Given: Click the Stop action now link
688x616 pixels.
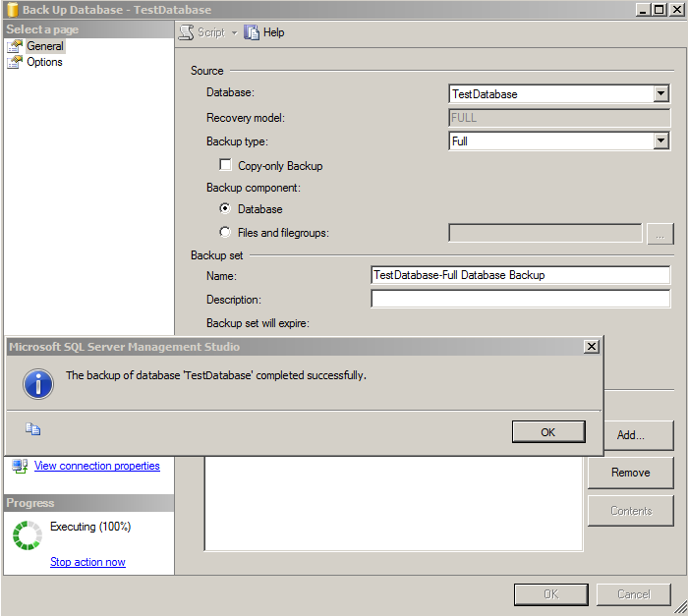Looking at the screenshot, I should click(x=87, y=562).
